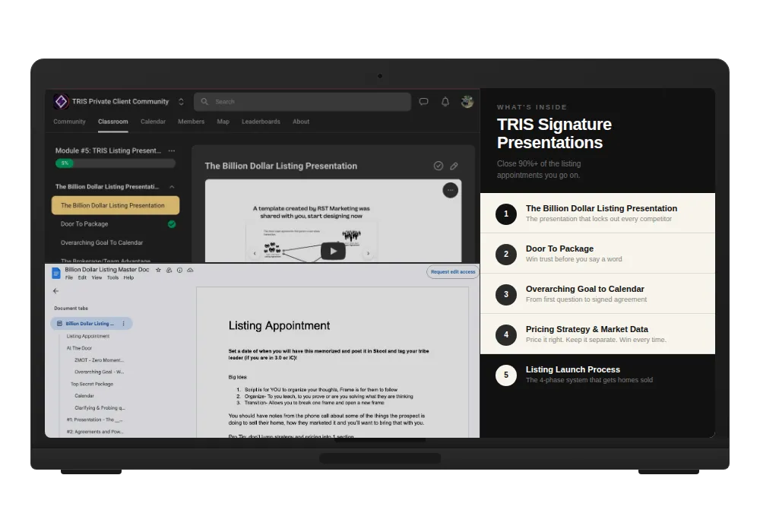The height and width of the screenshot is (532, 760).
Task: Jump to ZMOT - Zero Moment outline entry
Action: (x=99, y=360)
